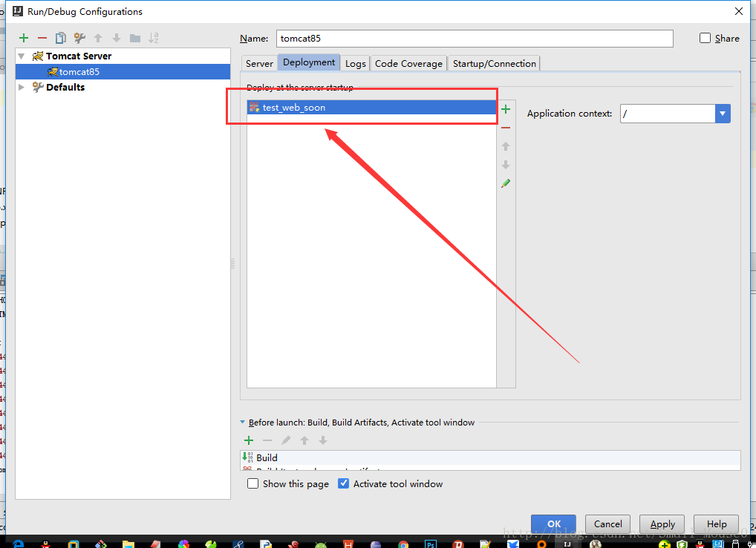Viewport: 756px width, 548px height.
Task: Go to the Code Coverage tab
Action: [408, 64]
